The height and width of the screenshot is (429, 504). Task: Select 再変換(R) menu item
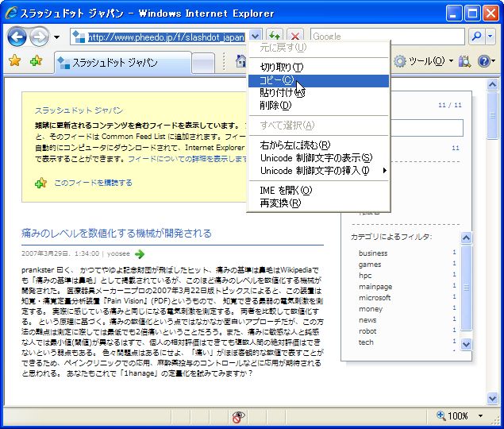pyautogui.click(x=318, y=203)
